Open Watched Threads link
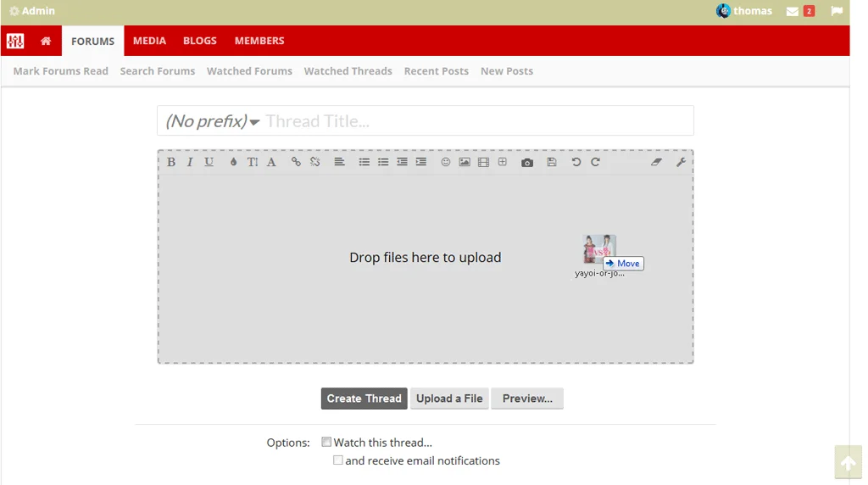Screen dimensions: 868x485 [348, 71]
